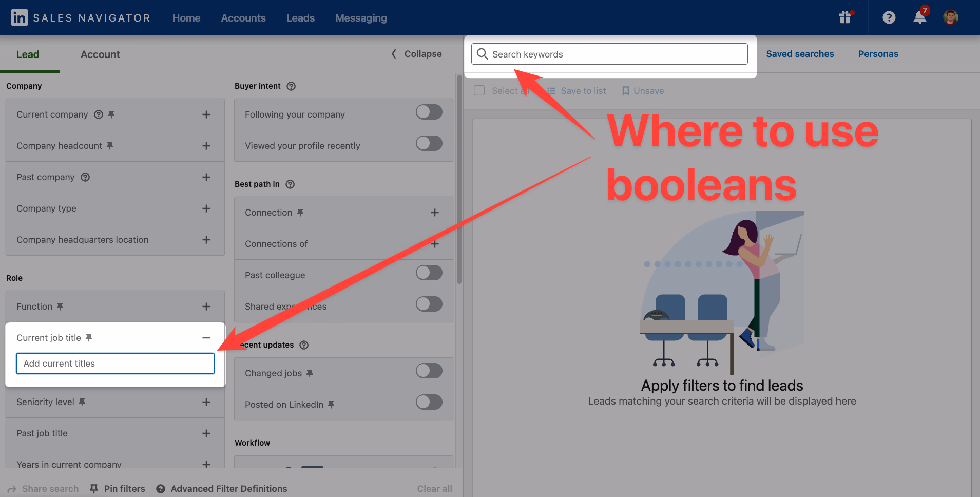Expand the Current company filter

coord(206,114)
